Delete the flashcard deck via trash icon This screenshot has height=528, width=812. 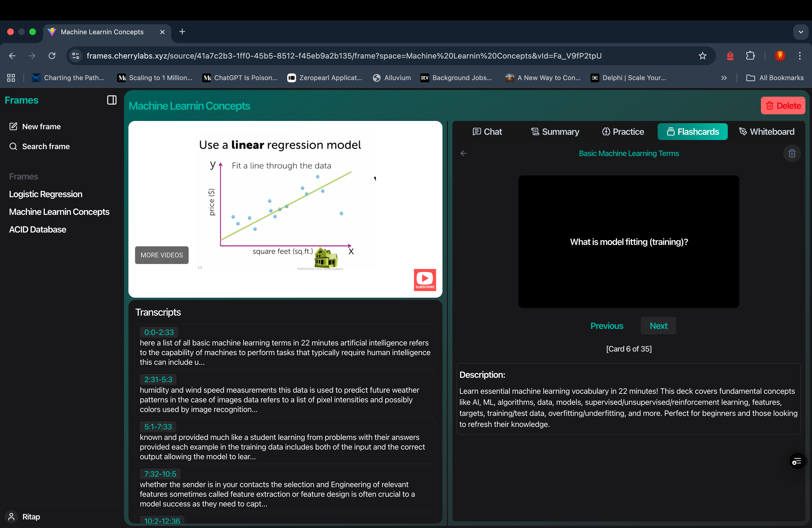click(792, 153)
